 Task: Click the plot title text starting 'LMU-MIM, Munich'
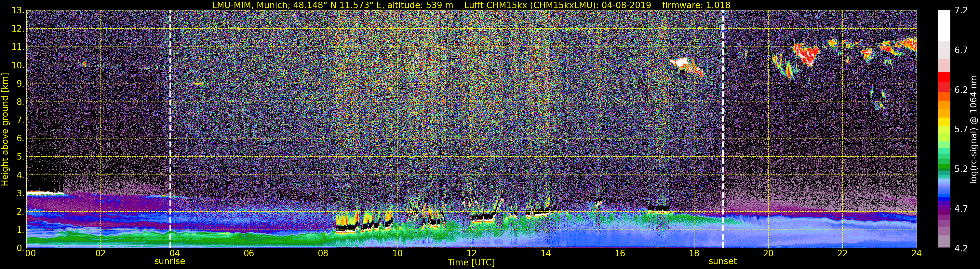[471, 5]
